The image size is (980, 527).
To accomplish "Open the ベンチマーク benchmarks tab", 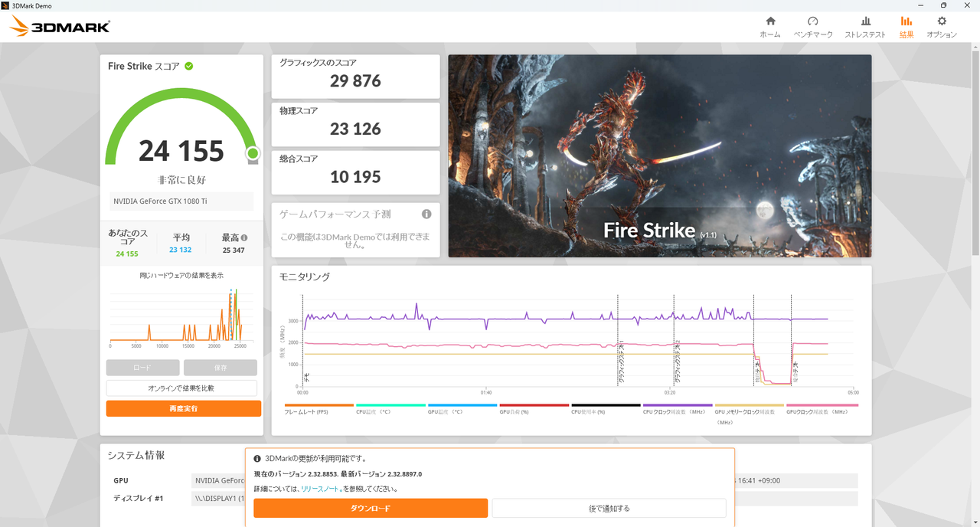I will point(813,27).
